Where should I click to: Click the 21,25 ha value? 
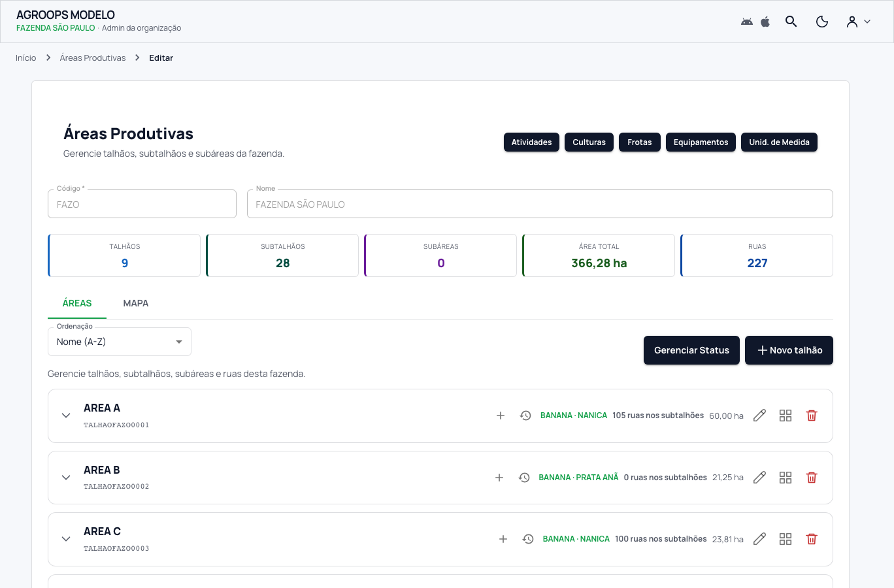point(728,478)
